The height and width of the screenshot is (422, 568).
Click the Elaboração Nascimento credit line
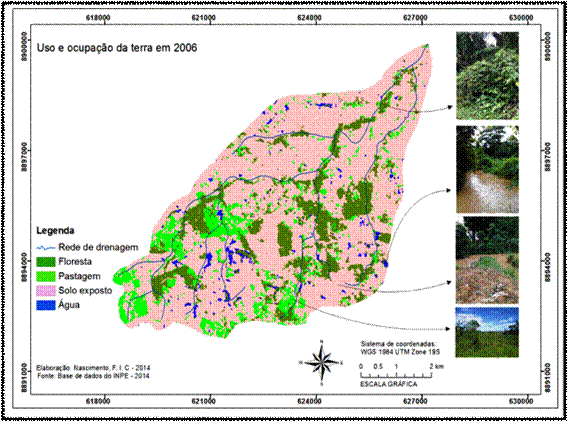pos(93,368)
